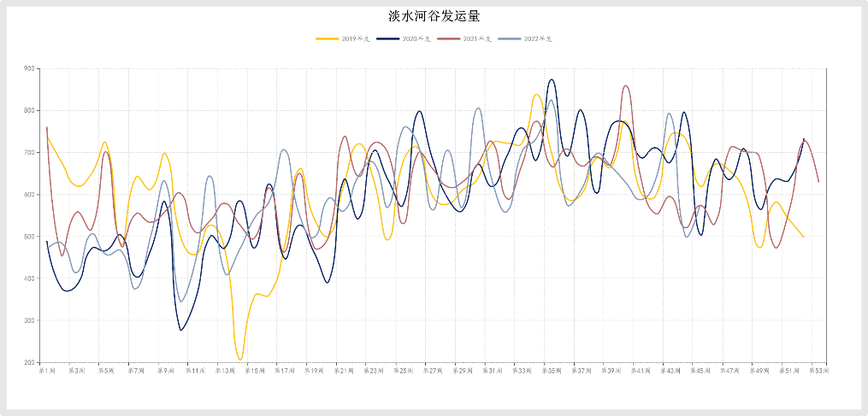The image size is (868, 416).
Task: Select the x-axis label 第41周
Action: [x=641, y=370]
